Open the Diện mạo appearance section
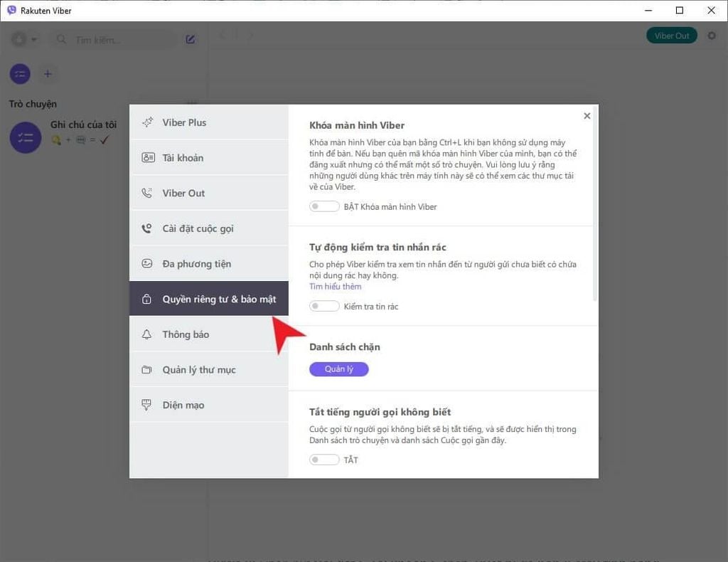Image resolution: width=728 pixels, height=562 pixels. (x=183, y=404)
